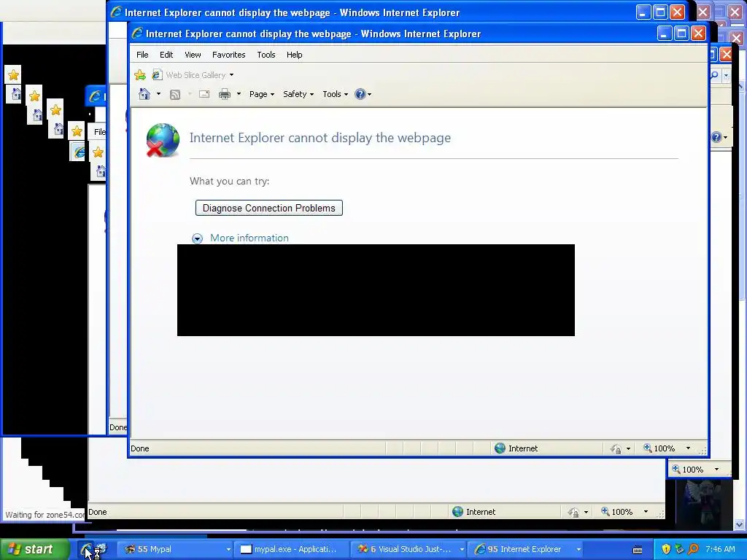Click the Diagnose Connection Problems button
Image resolution: width=747 pixels, height=560 pixels.
click(268, 208)
